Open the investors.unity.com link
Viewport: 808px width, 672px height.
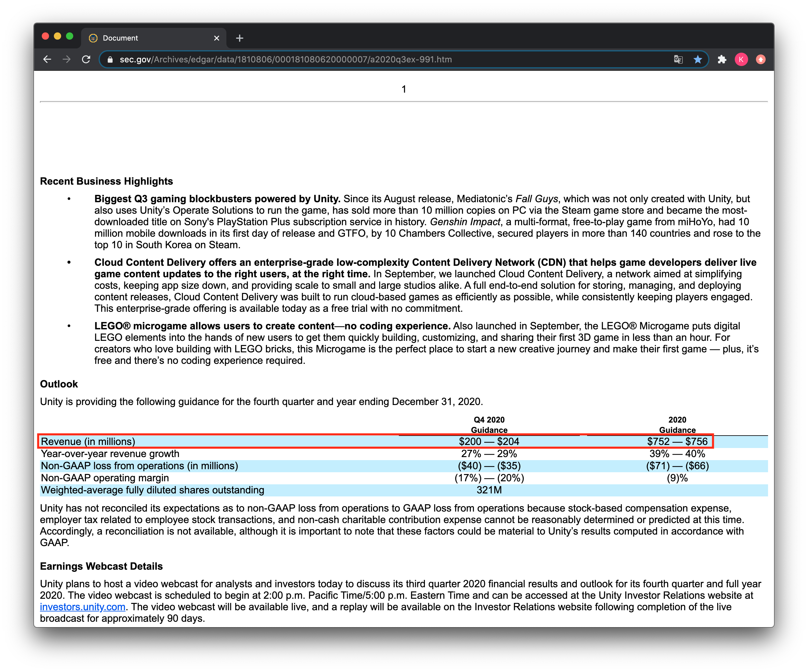pyautogui.click(x=83, y=607)
